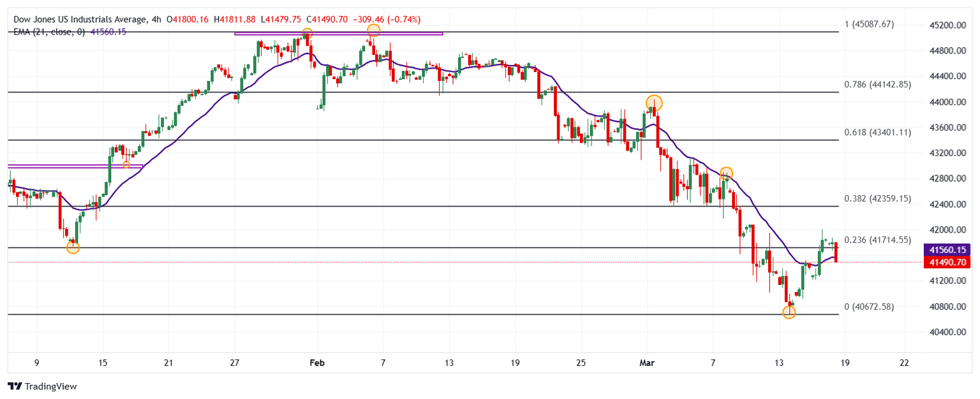Select the orange circle at the late-January peak
Screen dimensions: 980x399
(x=307, y=33)
